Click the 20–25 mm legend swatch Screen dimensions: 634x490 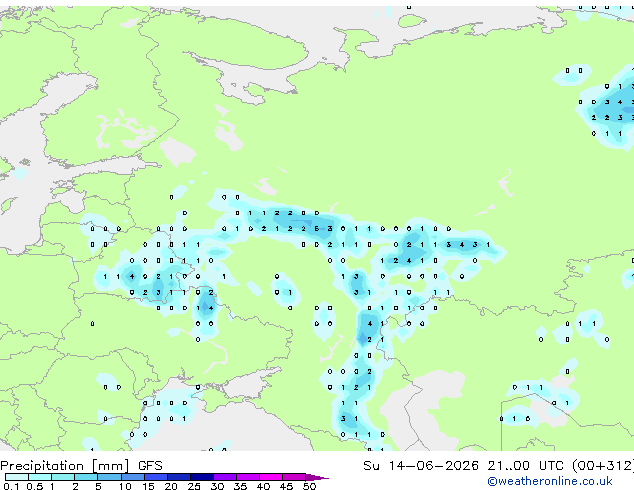179,477
